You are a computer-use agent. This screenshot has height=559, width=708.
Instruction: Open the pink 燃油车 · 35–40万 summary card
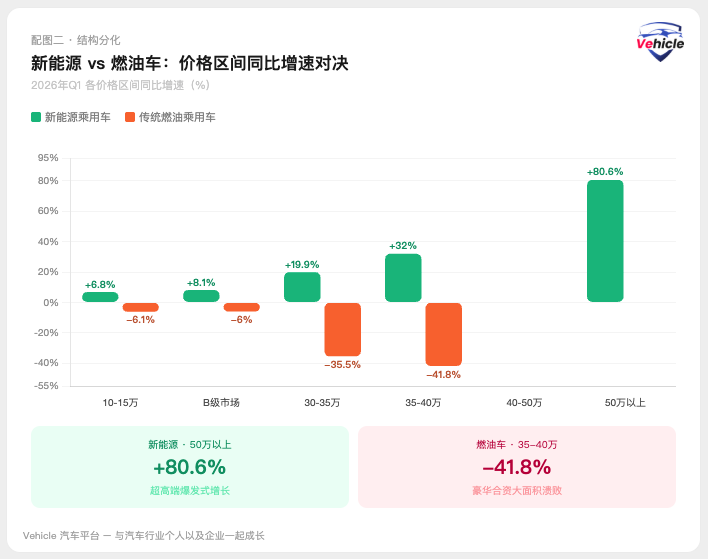click(517, 467)
